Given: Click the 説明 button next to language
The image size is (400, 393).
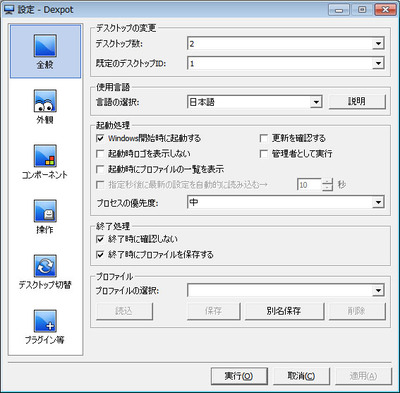Looking at the screenshot, I should pos(357,102).
